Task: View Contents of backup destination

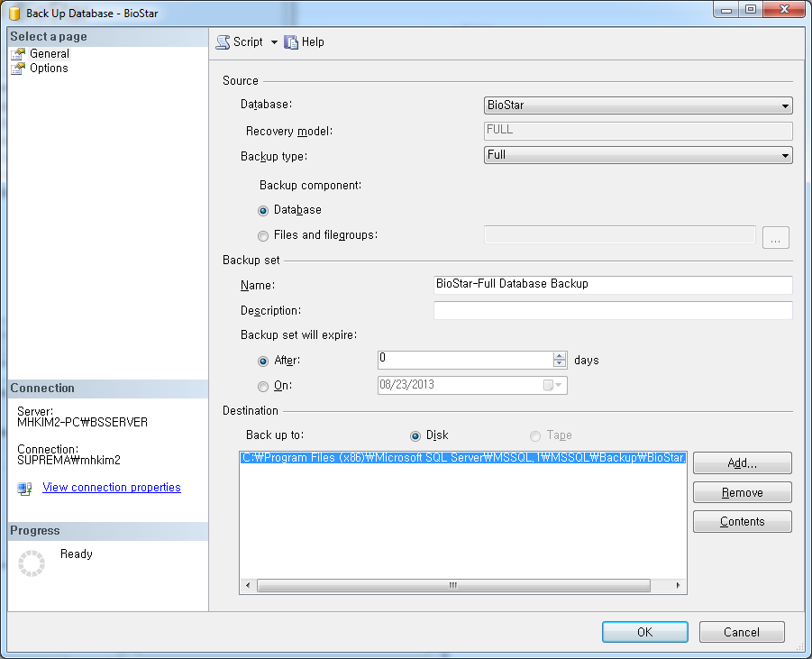Action: 742,522
